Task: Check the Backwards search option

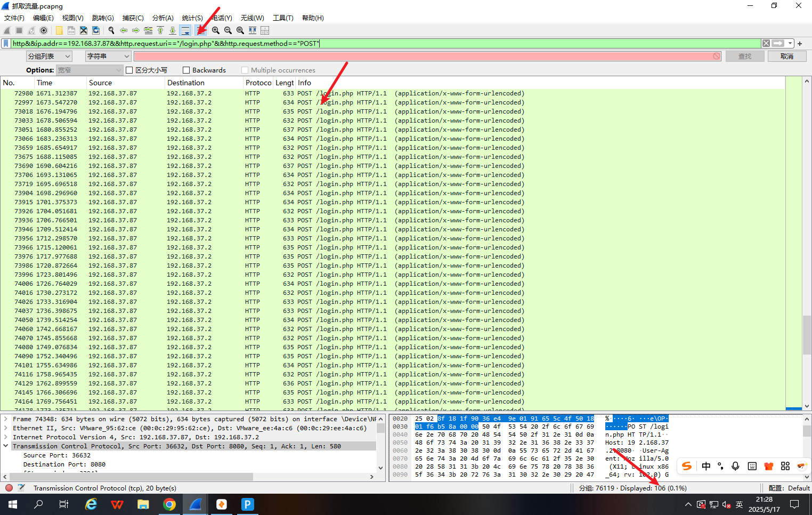Action: [186, 70]
